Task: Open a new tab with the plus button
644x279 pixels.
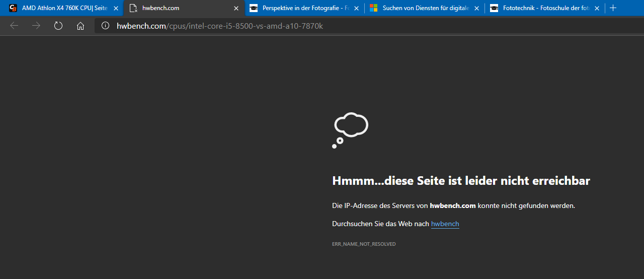Action: (x=613, y=8)
